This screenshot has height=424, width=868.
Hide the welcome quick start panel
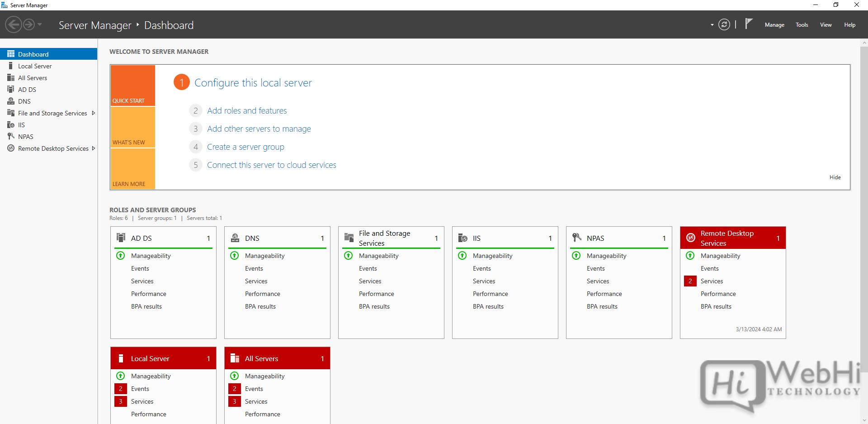835,177
